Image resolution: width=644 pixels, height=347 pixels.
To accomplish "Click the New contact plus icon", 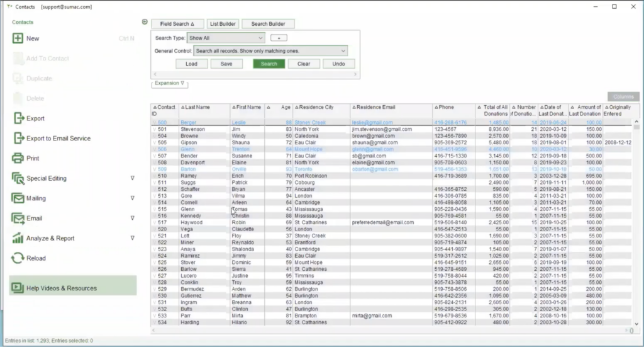I will click(x=18, y=38).
